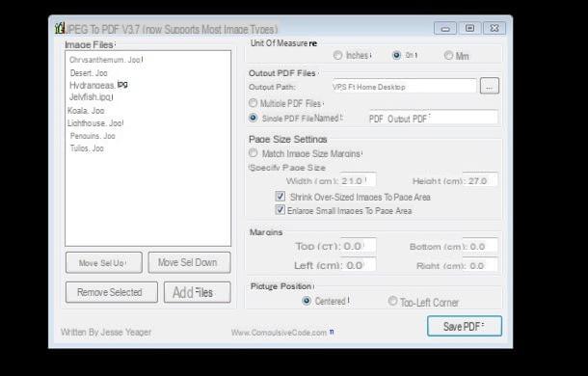
Task: Click the Left margin field
Action: [359, 265]
